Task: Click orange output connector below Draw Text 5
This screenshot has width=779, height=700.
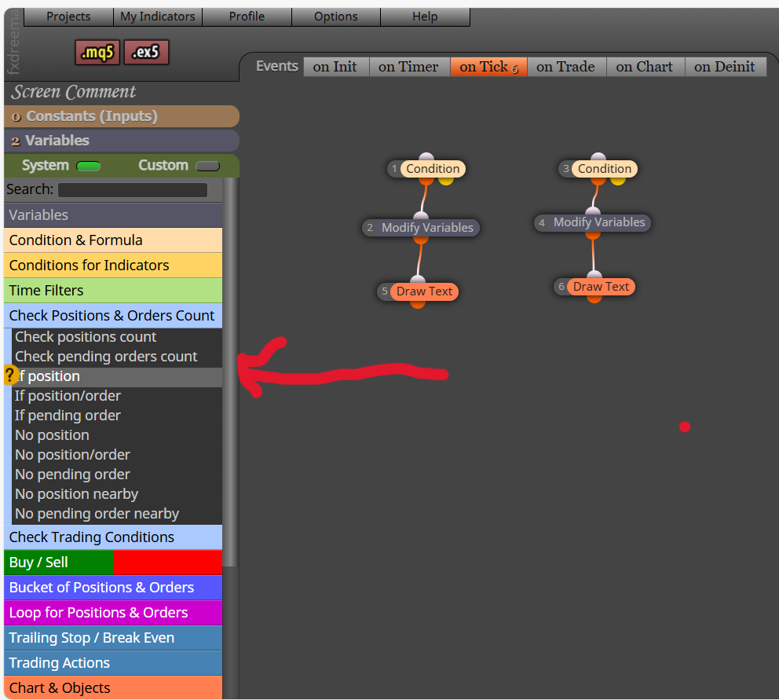Action: click(418, 304)
